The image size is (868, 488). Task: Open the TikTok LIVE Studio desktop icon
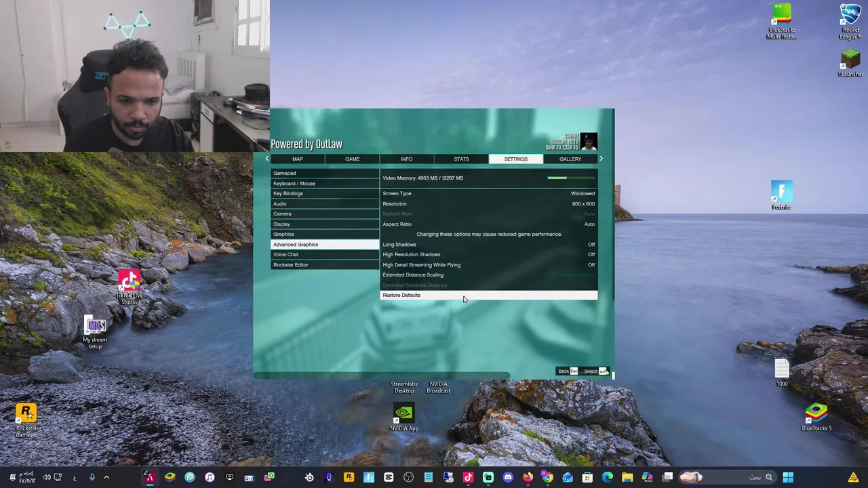(x=129, y=287)
